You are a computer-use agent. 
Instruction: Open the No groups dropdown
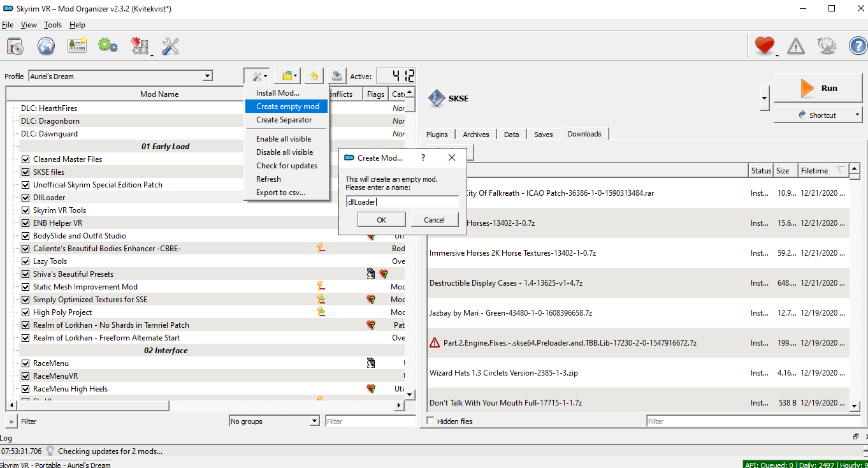(274, 421)
